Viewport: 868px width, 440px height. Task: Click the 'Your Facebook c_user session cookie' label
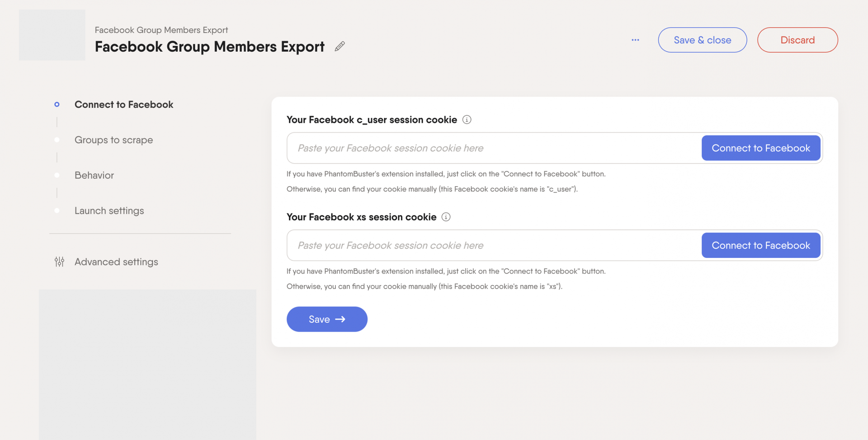point(372,120)
